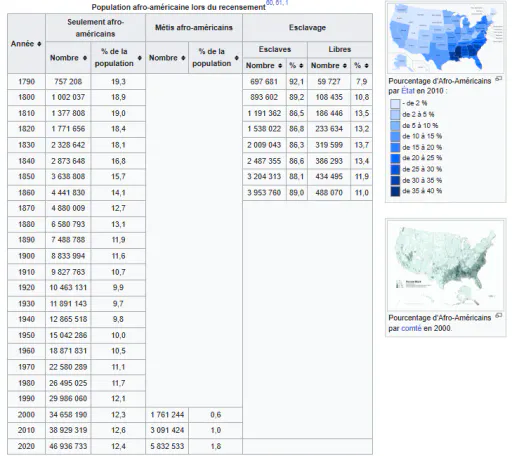
Task: Sort Métis % de la population arrow
Action: tap(237, 58)
